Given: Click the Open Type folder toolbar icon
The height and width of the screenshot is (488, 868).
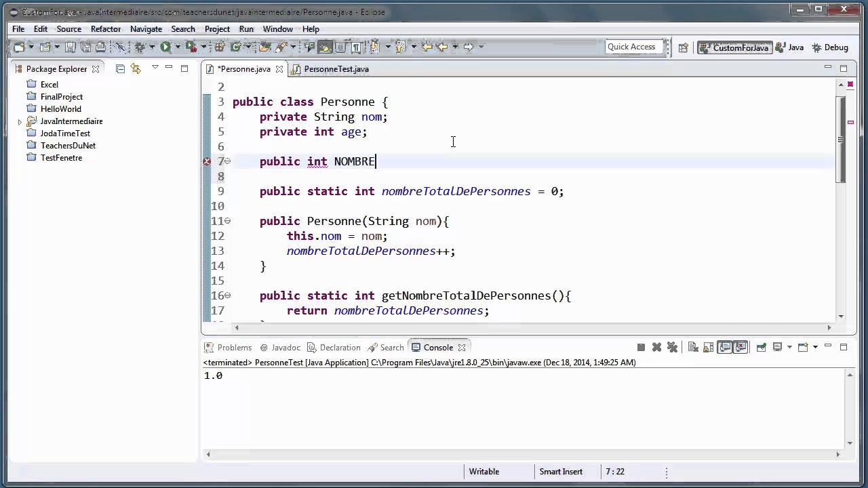Looking at the screenshot, I should pos(264,47).
